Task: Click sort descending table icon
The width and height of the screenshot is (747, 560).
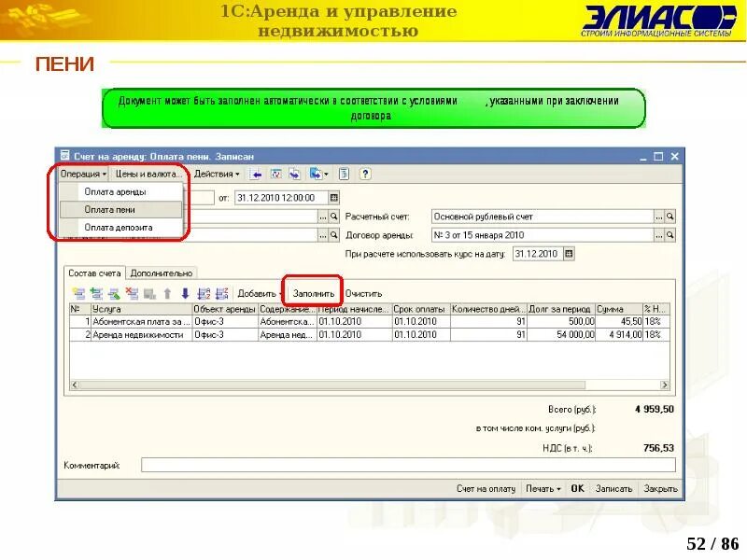Action: [221, 294]
